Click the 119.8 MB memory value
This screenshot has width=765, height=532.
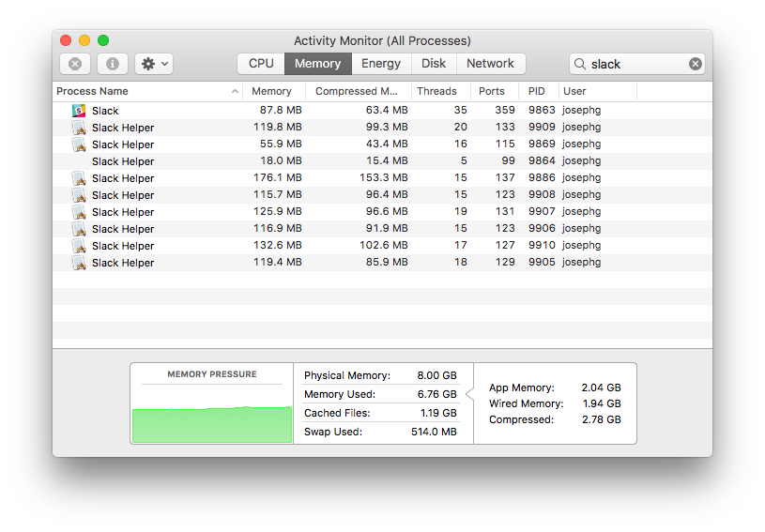click(x=278, y=128)
